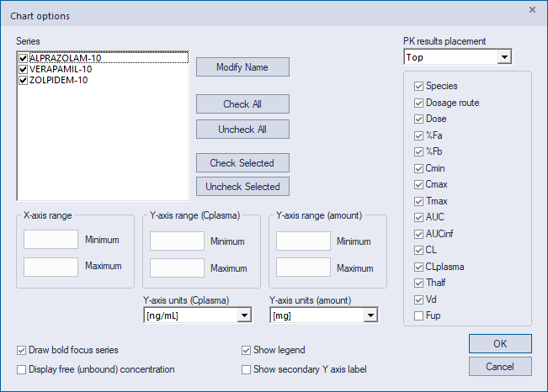Toggle the %Fa checkbox
The image size is (548, 392).
[418, 135]
